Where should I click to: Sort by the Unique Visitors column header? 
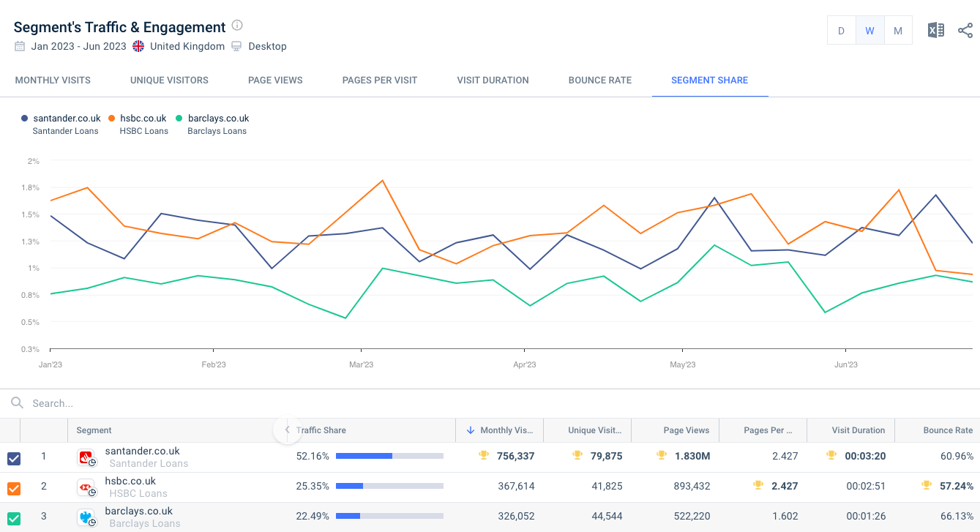[595, 430]
